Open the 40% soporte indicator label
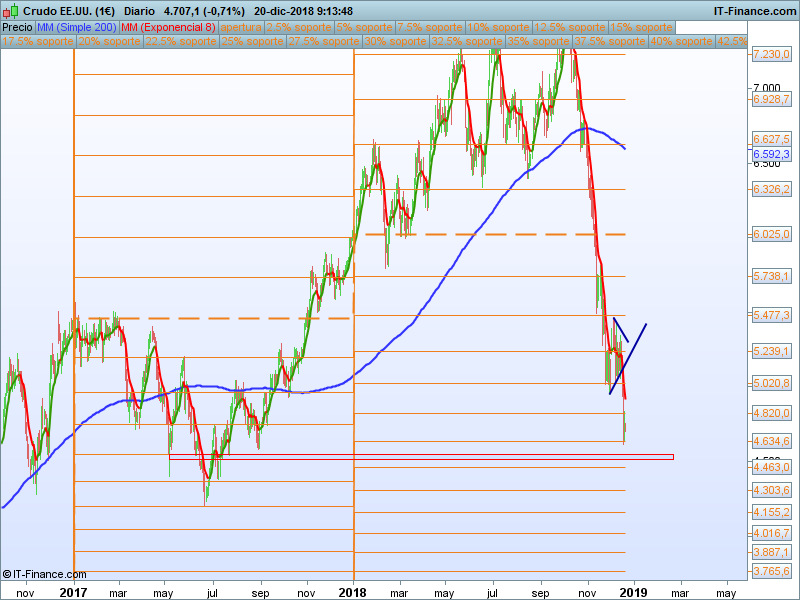 click(681, 41)
